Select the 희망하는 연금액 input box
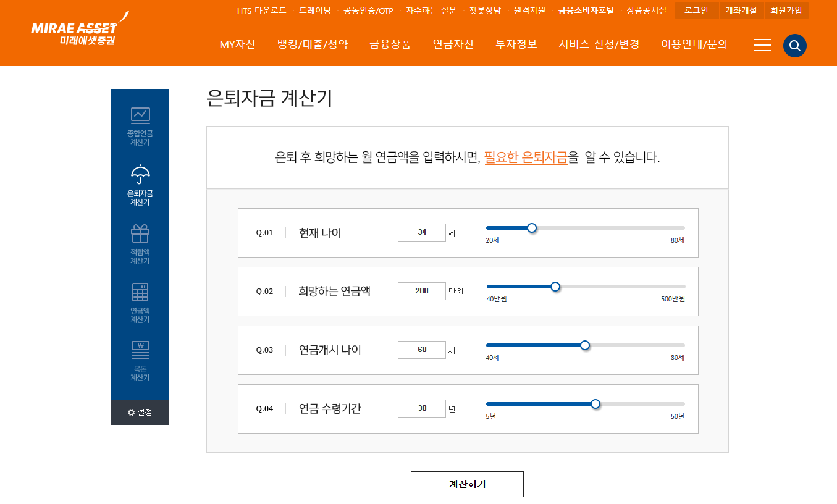Screen dimensions: 837x504 coord(421,291)
